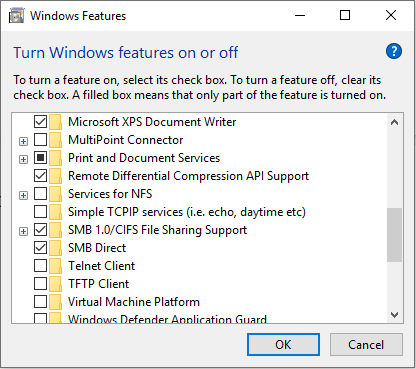Check the Virtual Machine Platform checkbox

[x=40, y=302]
